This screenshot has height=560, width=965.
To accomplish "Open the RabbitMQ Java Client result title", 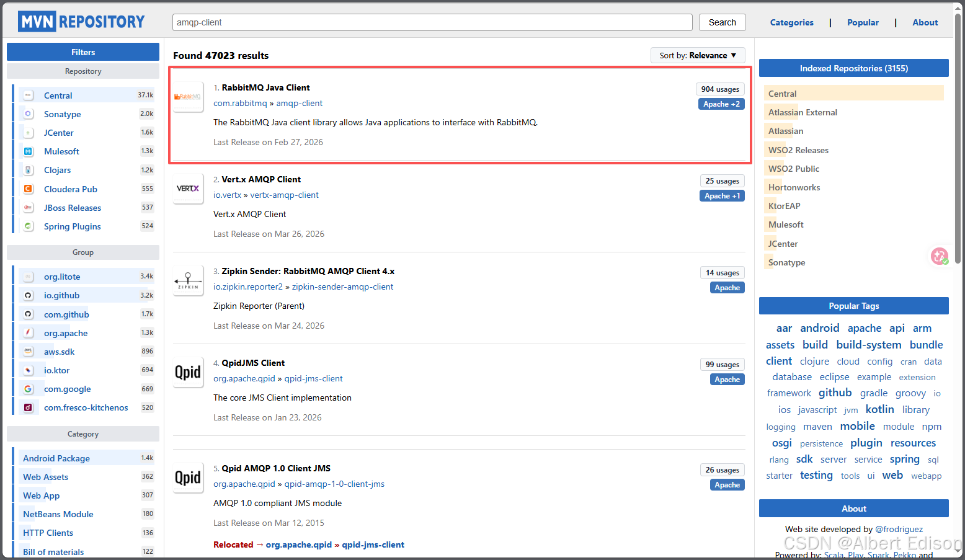I will coord(265,87).
